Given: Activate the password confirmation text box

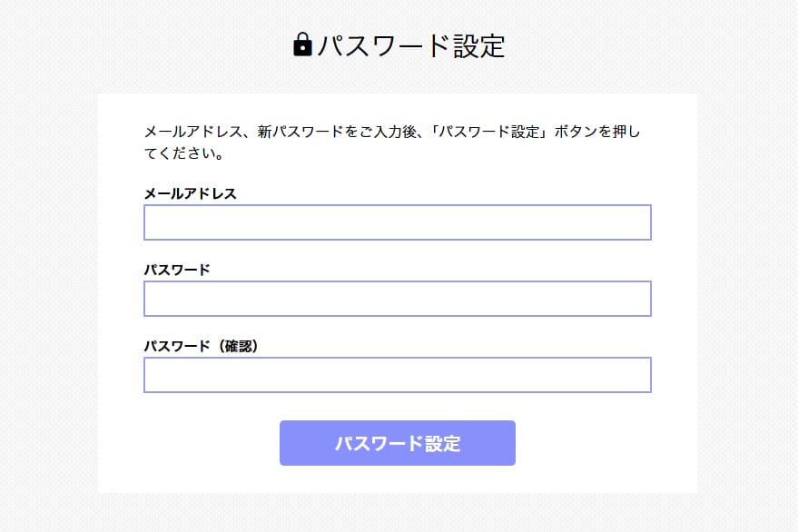Looking at the screenshot, I should coord(398,375).
